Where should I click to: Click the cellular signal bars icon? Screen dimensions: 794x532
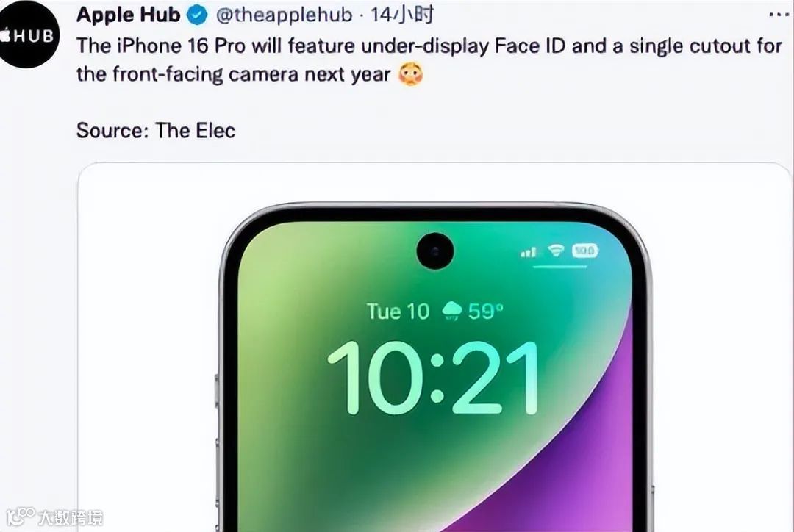coord(529,251)
